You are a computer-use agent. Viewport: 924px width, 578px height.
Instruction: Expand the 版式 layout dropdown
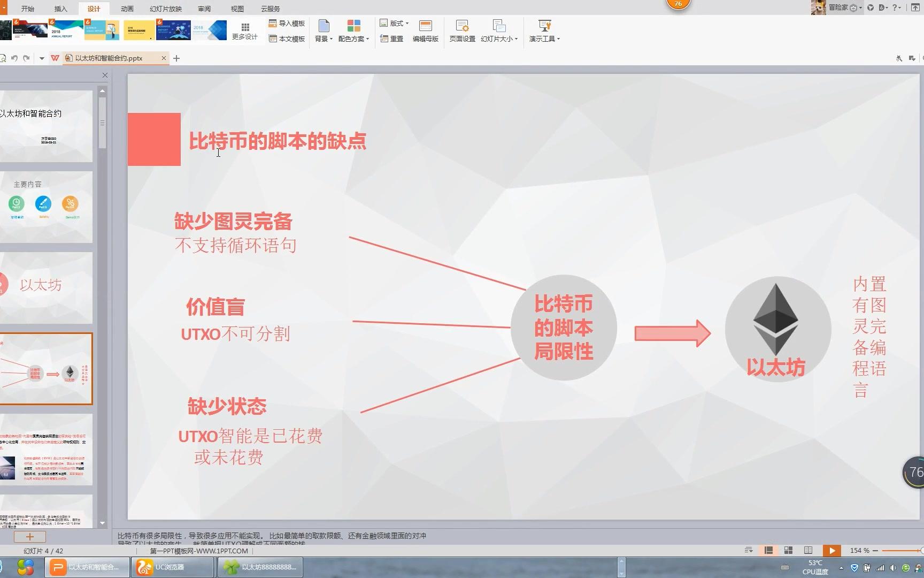click(394, 24)
